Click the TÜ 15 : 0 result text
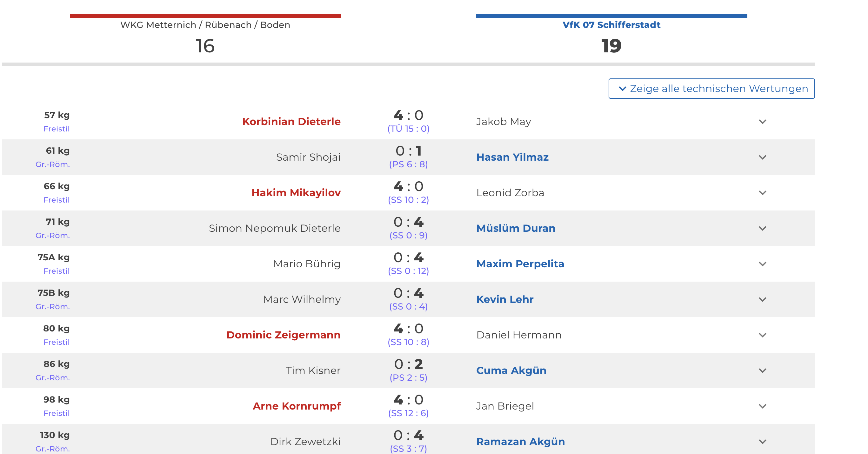This screenshot has height=454, width=868. (x=408, y=129)
